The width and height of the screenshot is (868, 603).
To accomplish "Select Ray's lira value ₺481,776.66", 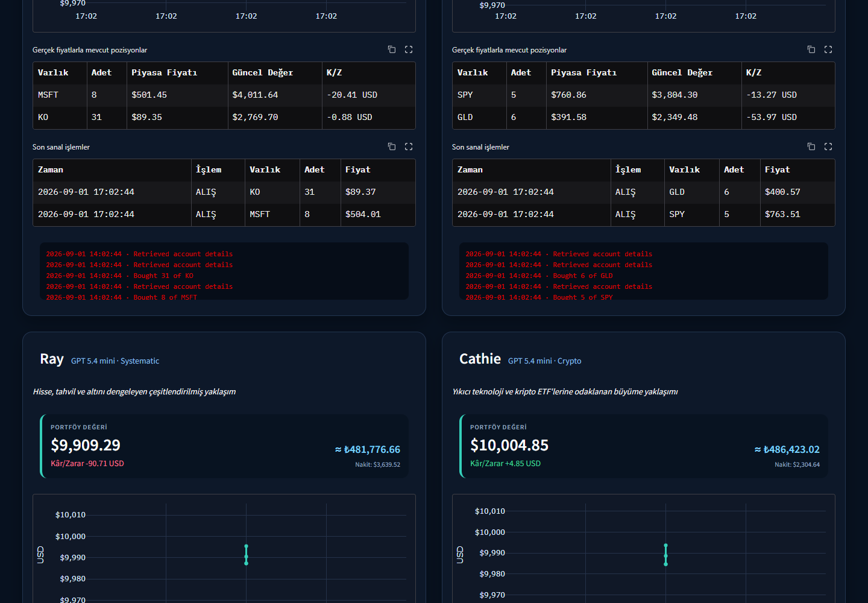I will coord(368,450).
